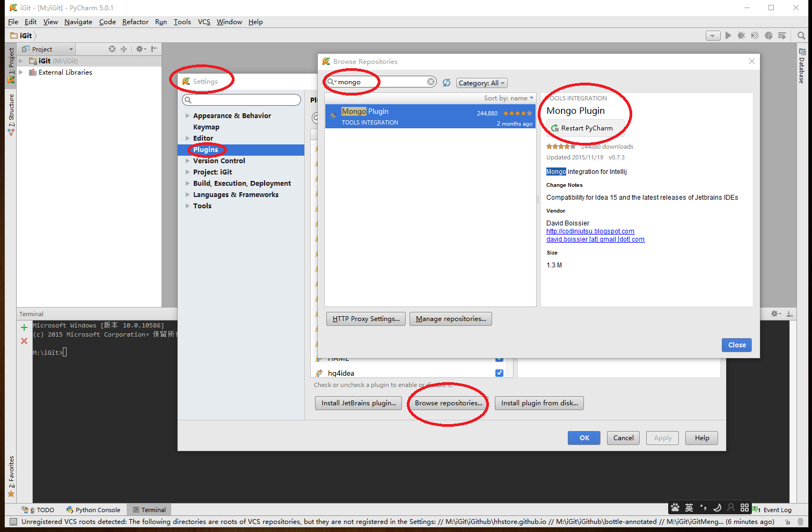Add new terminal session with plus icon
812x532 pixels.
pyautogui.click(x=24, y=327)
